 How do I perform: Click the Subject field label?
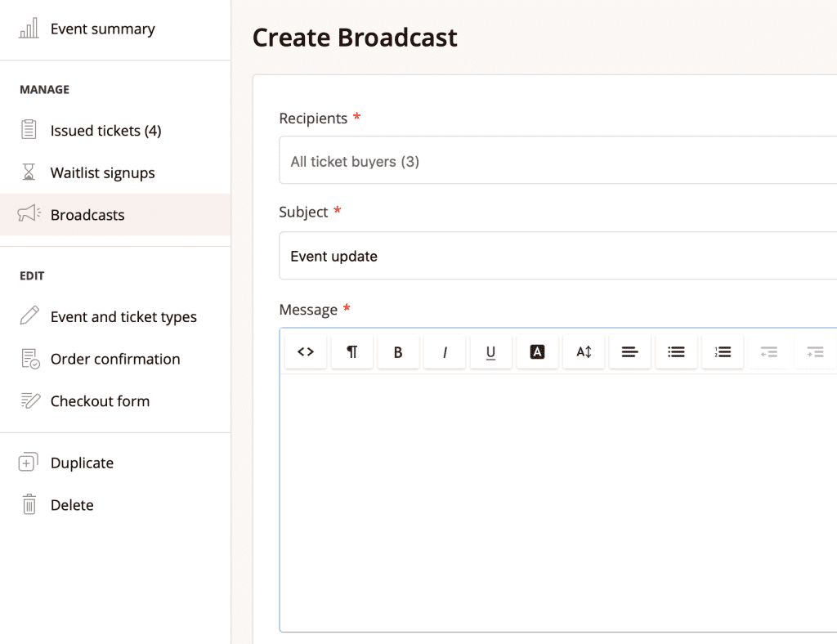coord(303,212)
